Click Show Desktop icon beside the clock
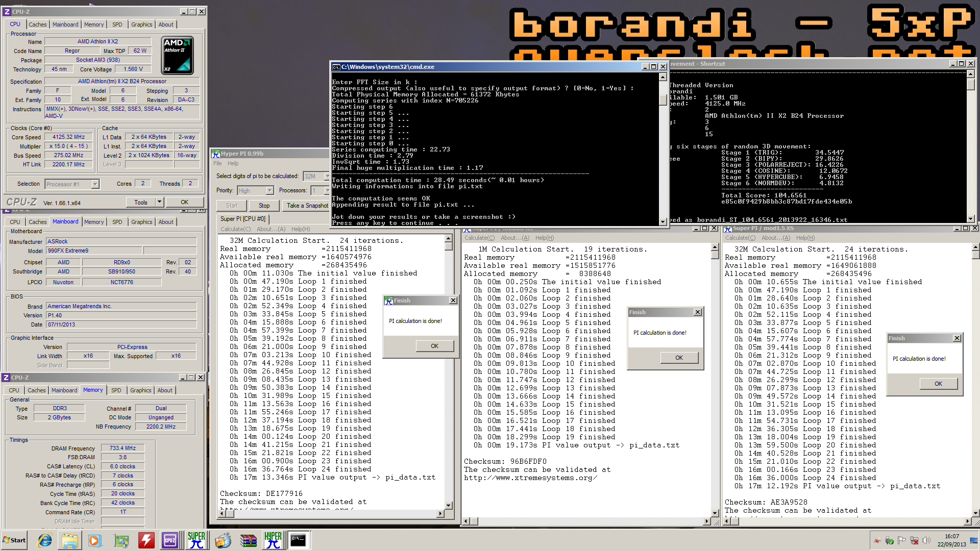The image size is (980, 551). pos(974,540)
